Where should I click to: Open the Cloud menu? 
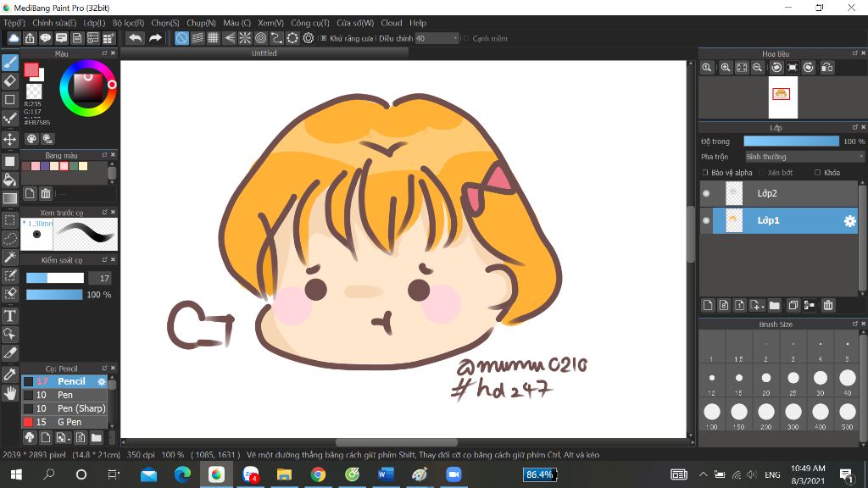coord(392,23)
